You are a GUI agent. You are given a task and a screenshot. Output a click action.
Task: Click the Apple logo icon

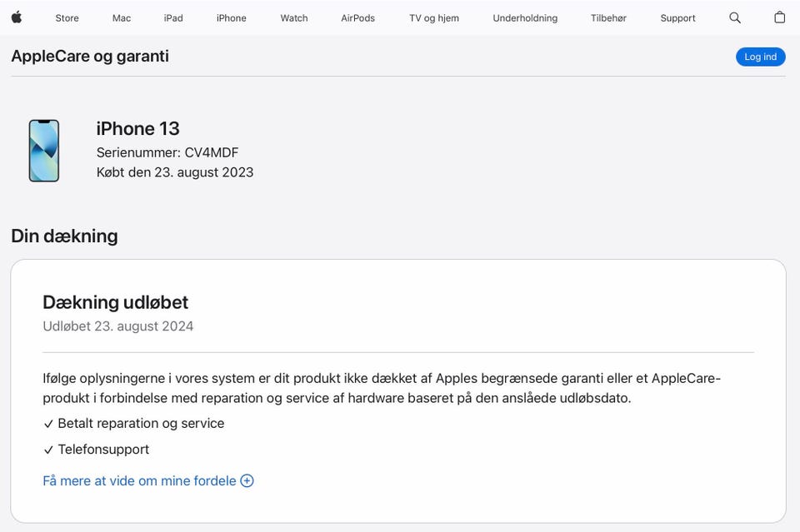pos(17,17)
